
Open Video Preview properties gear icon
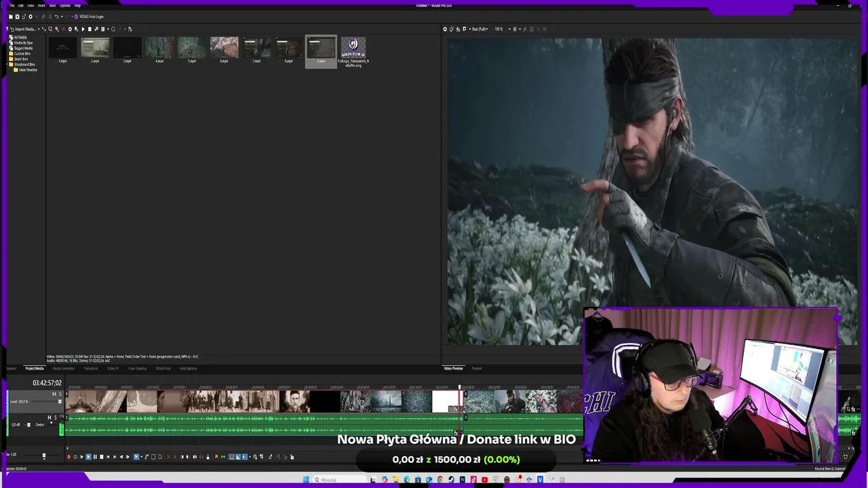[445, 29]
